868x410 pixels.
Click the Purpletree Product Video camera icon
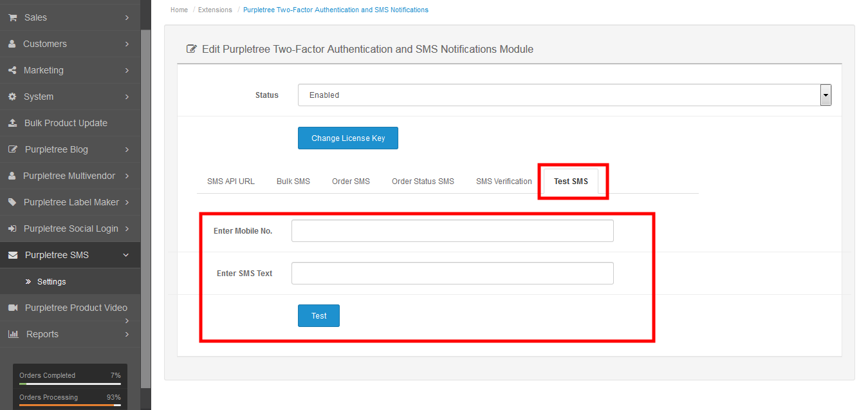pos(13,308)
